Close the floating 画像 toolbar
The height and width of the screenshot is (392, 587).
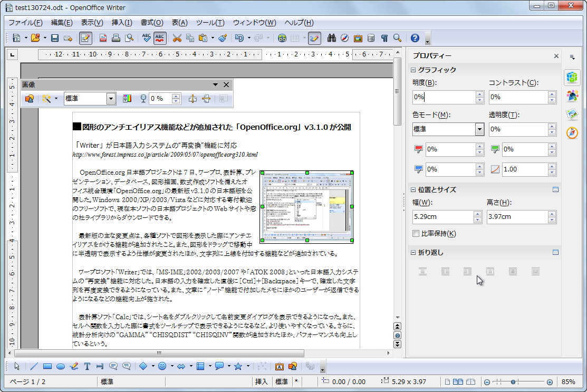click(x=226, y=84)
